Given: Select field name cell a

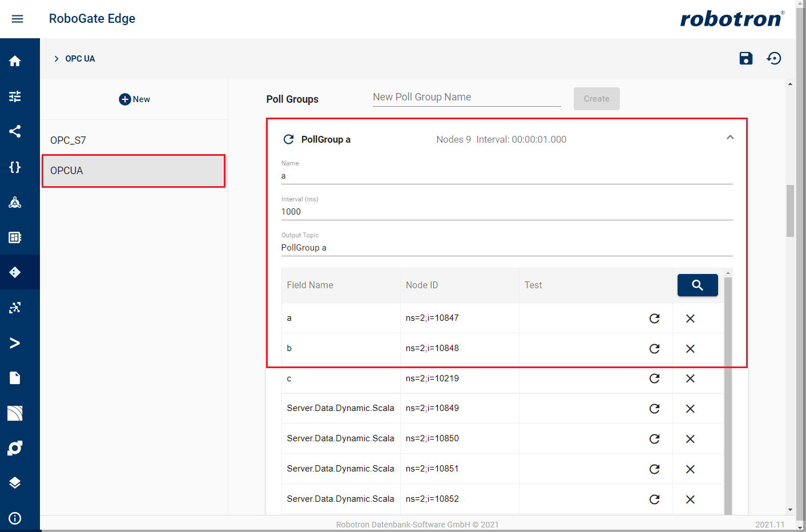Looking at the screenshot, I should (x=341, y=318).
